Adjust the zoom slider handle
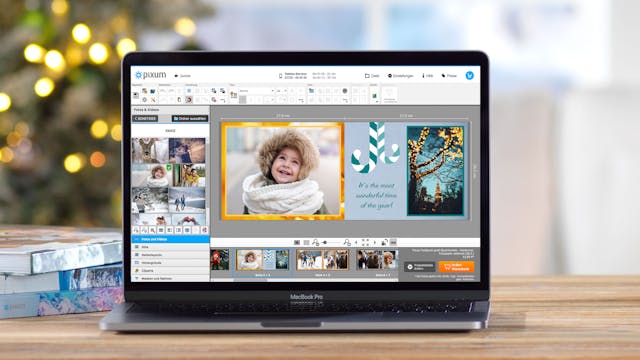The height and width of the screenshot is (360, 640). click(325, 242)
